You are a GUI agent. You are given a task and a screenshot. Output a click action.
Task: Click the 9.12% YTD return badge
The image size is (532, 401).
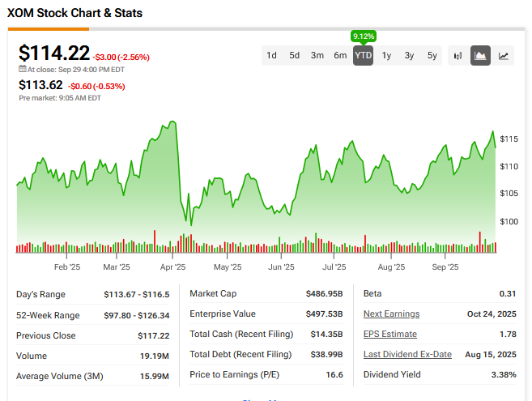pyautogui.click(x=364, y=36)
